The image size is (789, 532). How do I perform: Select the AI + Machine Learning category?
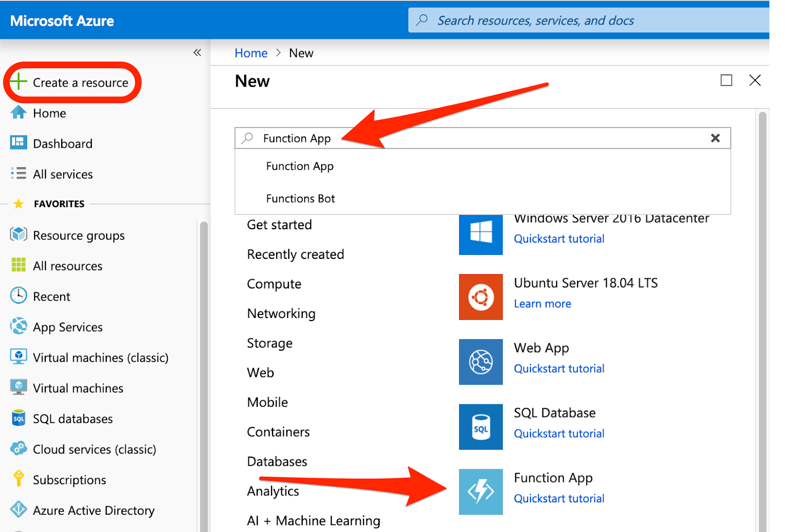(314, 521)
